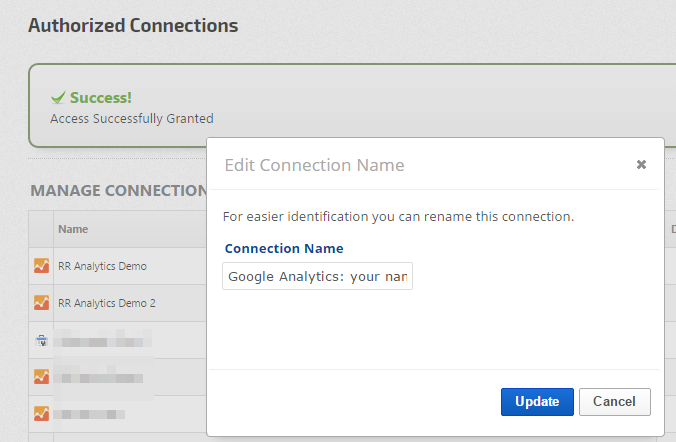This screenshot has width=676, height=442.
Task: Select the RR Analytics Demo connection name
Action: [102, 266]
